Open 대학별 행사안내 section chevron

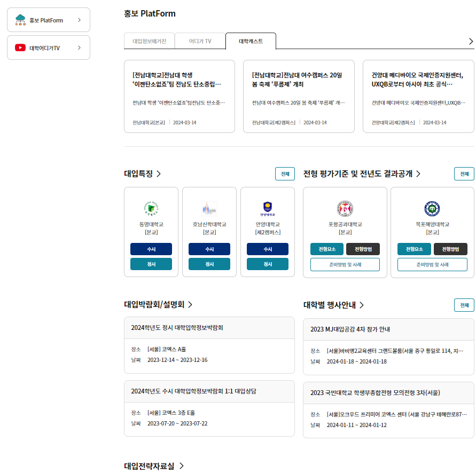tap(362, 305)
